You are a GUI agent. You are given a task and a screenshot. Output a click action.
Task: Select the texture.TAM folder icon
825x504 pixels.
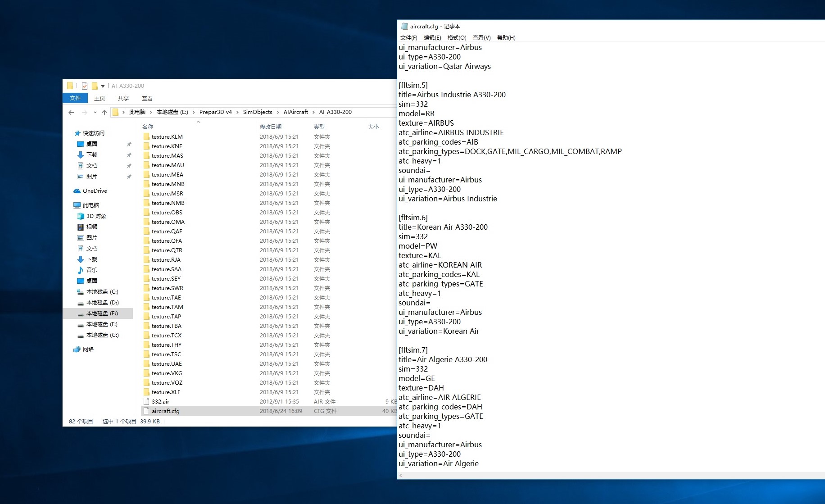pos(146,307)
